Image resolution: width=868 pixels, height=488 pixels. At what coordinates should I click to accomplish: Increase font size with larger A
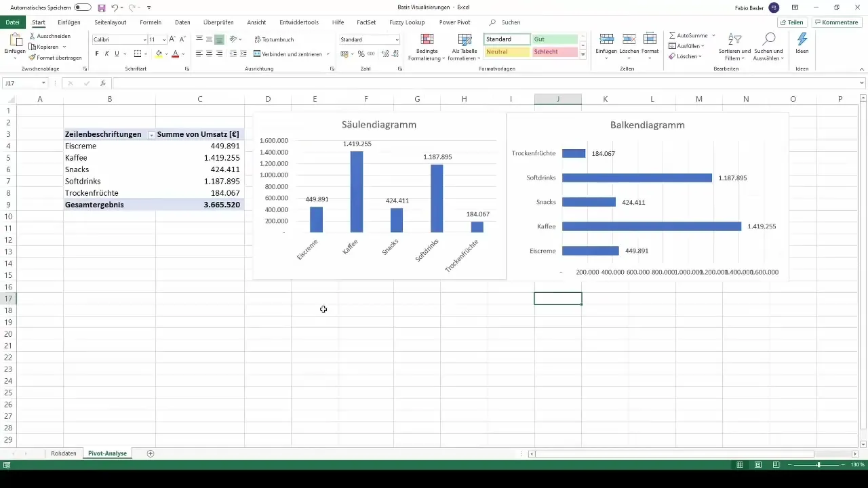tap(172, 40)
